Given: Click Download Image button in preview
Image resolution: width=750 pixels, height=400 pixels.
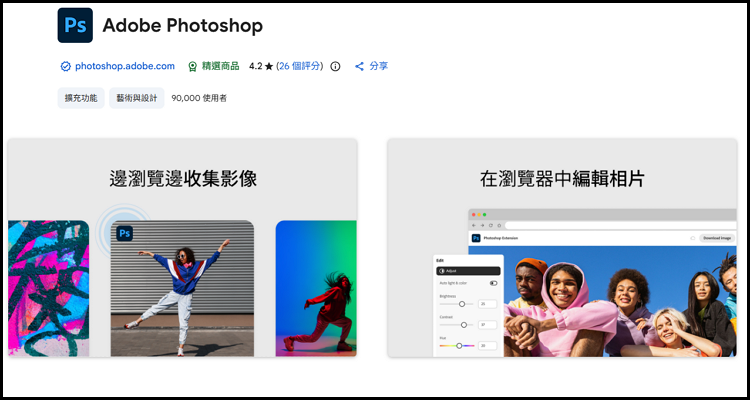Looking at the screenshot, I should tap(717, 238).
